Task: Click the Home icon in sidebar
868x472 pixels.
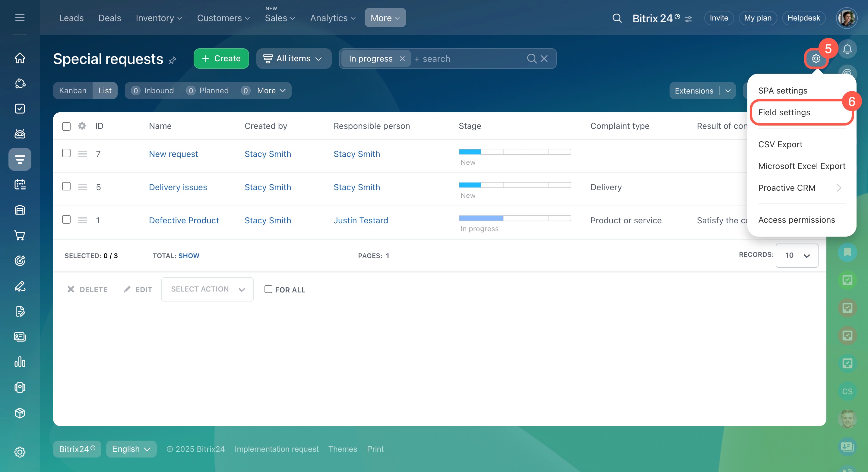Action: tap(20, 58)
